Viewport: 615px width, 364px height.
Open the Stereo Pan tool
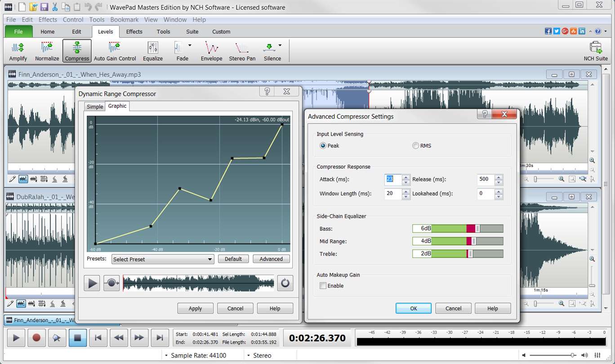tap(242, 51)
